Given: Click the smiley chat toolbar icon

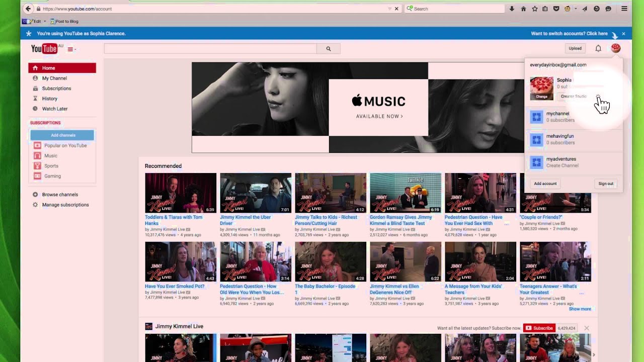Looking at the screenshot, I should coord(608,9).
